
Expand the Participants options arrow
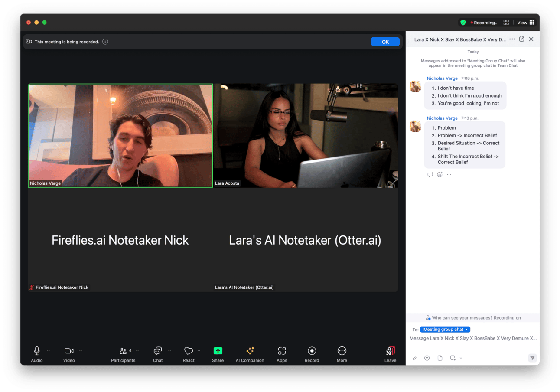[x=137, y=350]
